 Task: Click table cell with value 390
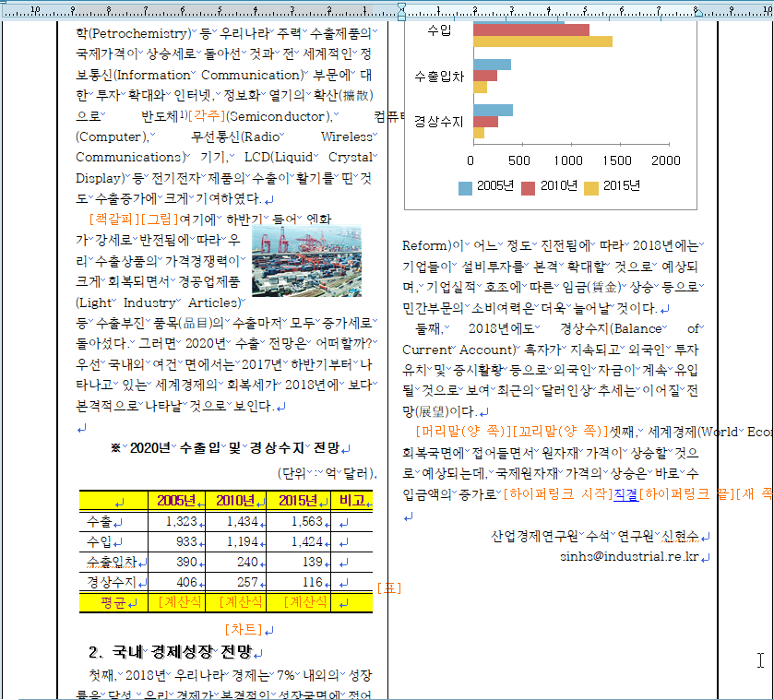pyautogui.click(x=177, y=562)
